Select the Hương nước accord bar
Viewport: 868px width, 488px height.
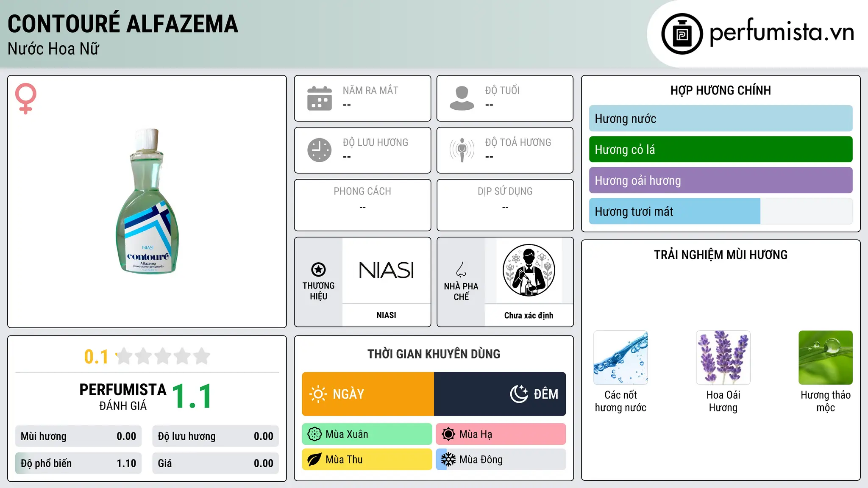pos(721,119)
